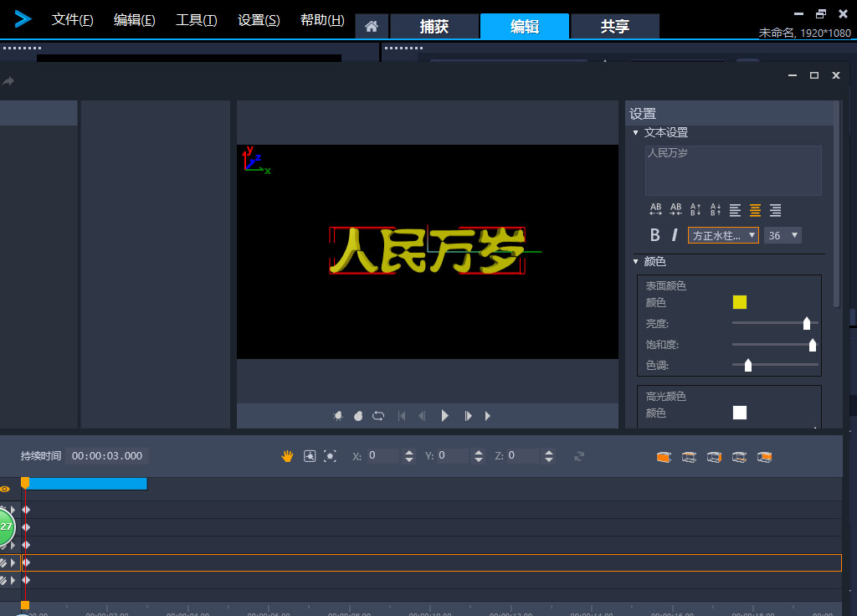Screen dimensions: 857x616
Task: Click the 亮度 brightness slider
Action: 775,323
